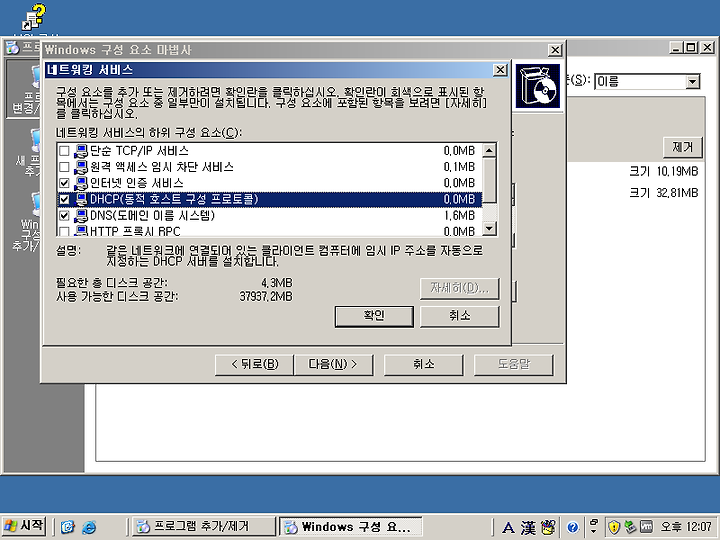
Task: Open the 이름 sort-by dropdown
Action: tap(692, 82)
